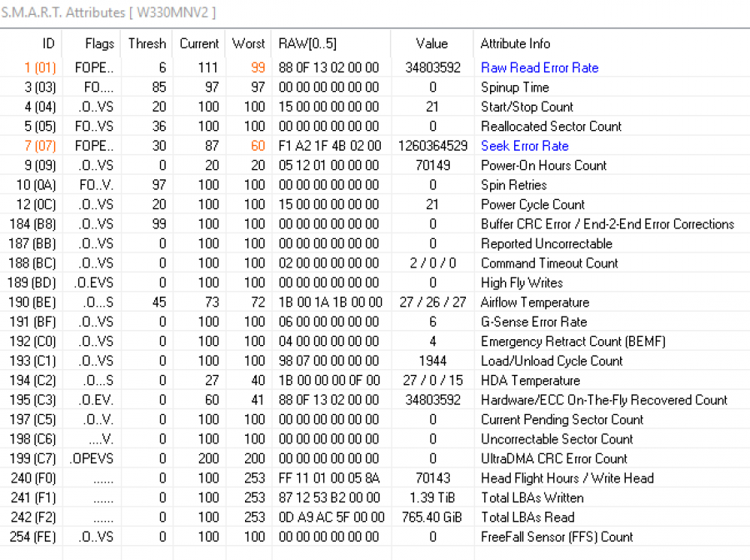Select the Reallocated Sector Count row
This screenshot has height=560, width=750.
pyautogui.click(x=375, y=127)
